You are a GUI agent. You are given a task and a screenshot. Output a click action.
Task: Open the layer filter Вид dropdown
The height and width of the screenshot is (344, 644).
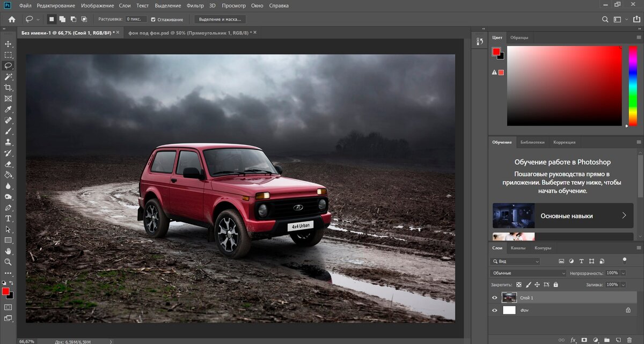pyautogui.click(x=515, y=261)
